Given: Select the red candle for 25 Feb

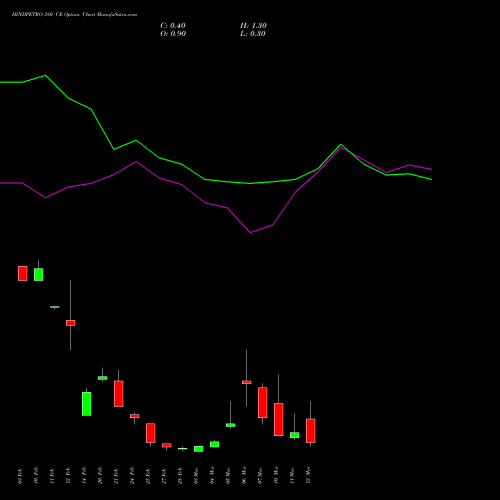Looking at the screenshot, I should pos(151,433).
